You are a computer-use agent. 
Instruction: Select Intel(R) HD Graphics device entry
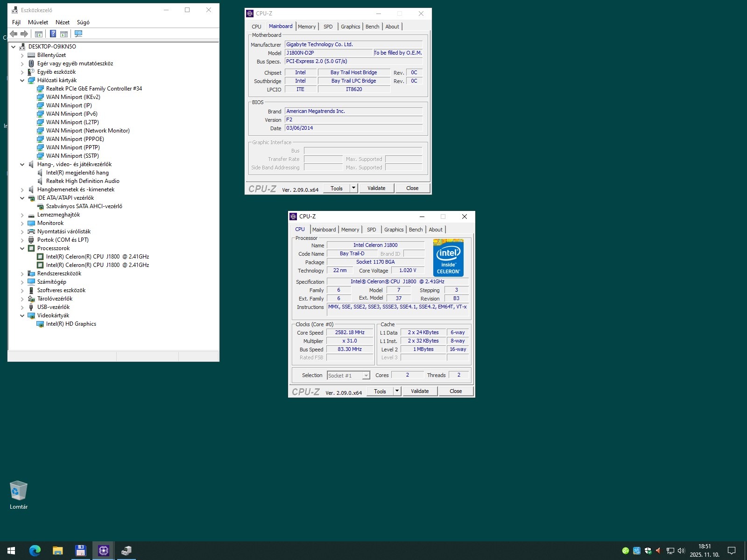(x=71, y=324)
